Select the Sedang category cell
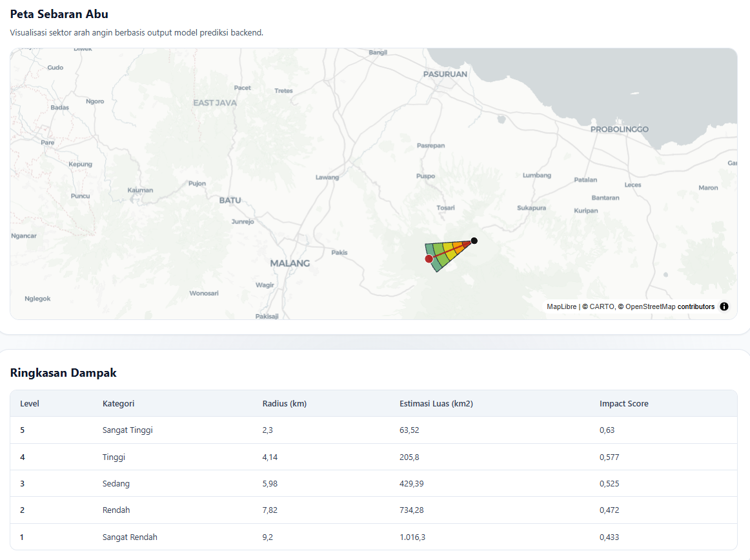Image resolution: width=750 pixels, height=560 pixels. [116, 483]
